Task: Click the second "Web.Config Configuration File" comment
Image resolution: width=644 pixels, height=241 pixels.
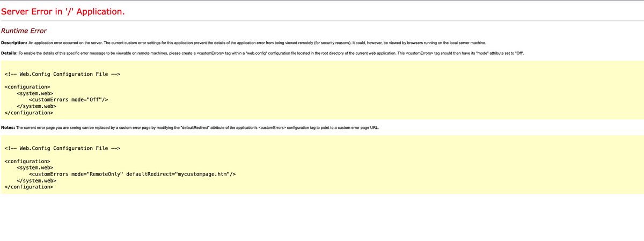Action: click(62, 148)
